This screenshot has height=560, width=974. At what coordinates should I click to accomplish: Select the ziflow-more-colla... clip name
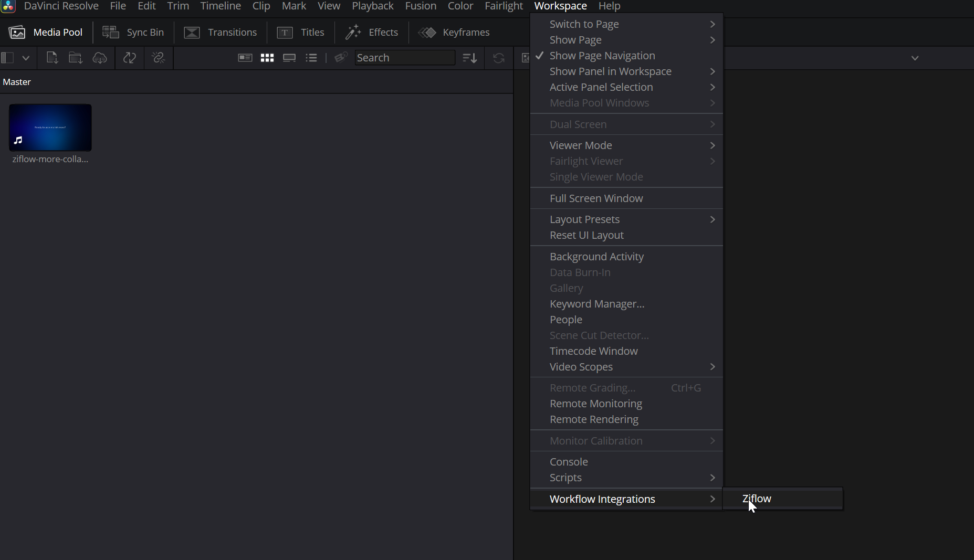(50, 159)
